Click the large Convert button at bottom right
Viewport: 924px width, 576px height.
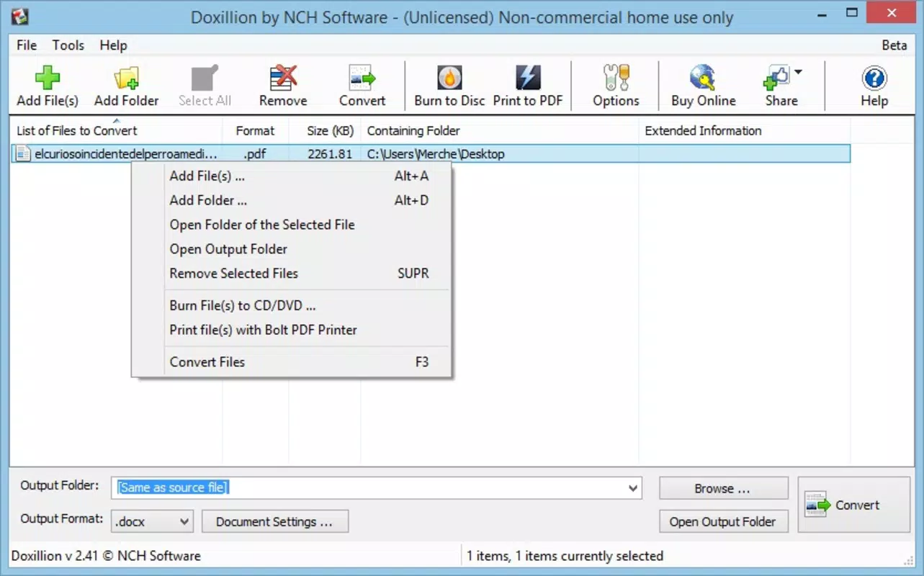854,505
